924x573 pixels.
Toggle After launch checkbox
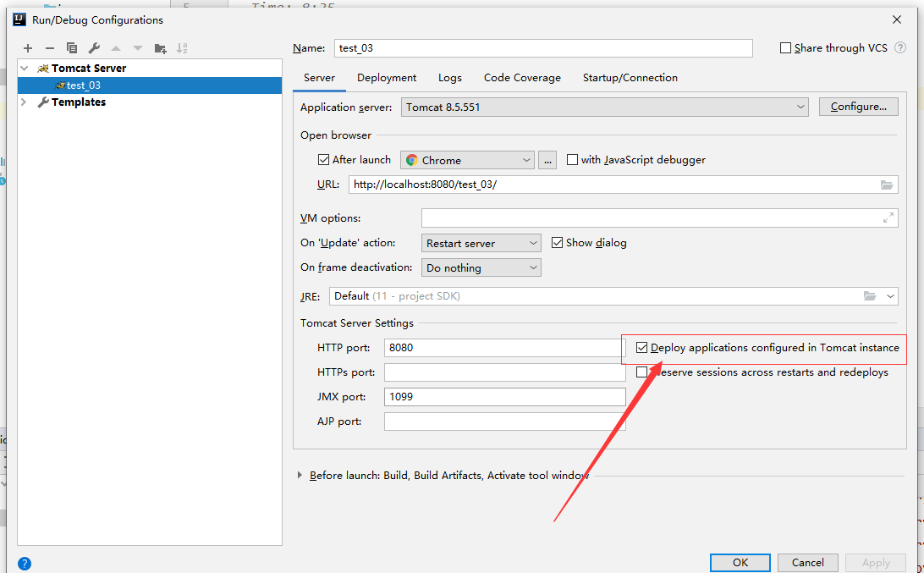tap(323, 160)
